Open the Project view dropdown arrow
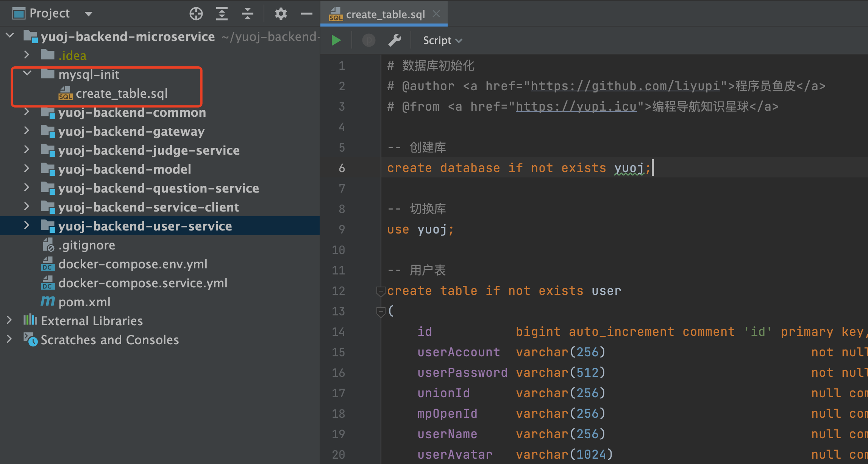The image size is (868, 464). click(x=89, y=14)
